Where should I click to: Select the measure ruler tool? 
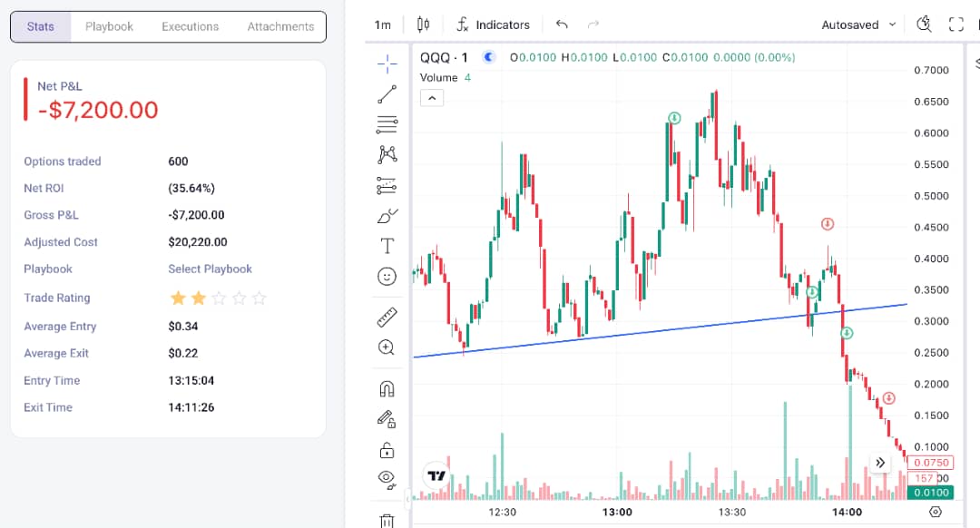tap(386, 318)
